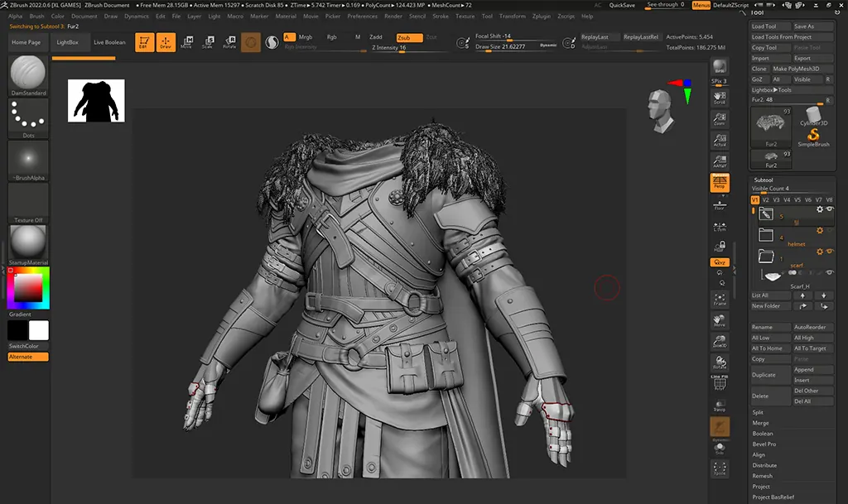Activate the Edit mode button

[x=144, y=42]
